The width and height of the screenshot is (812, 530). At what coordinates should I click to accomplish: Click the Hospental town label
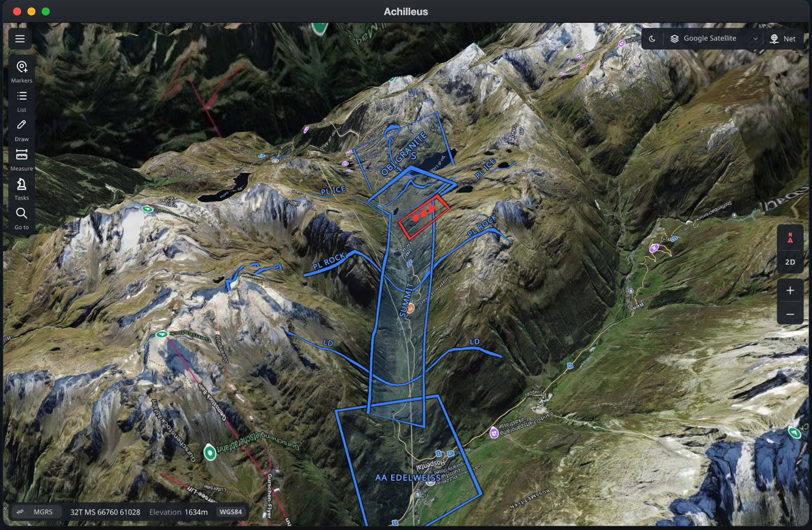tap(431, 465)
